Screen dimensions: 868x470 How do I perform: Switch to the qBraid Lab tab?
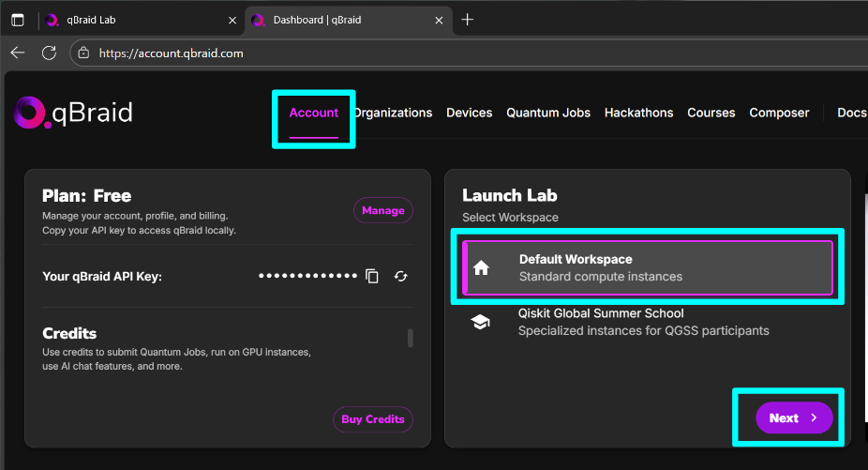pyautogui.click(x=142, y=20)
